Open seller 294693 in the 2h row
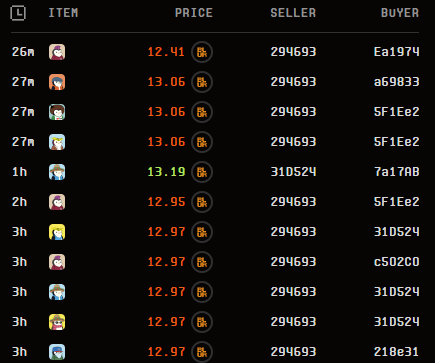The image size is (435, 363). pos(293,202)
